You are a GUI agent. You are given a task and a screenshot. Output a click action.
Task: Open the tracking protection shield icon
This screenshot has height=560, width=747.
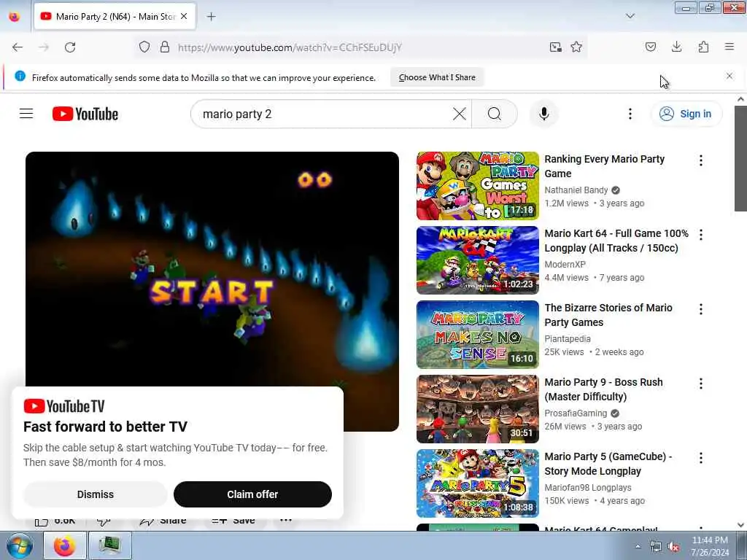(x=144, y=47)
